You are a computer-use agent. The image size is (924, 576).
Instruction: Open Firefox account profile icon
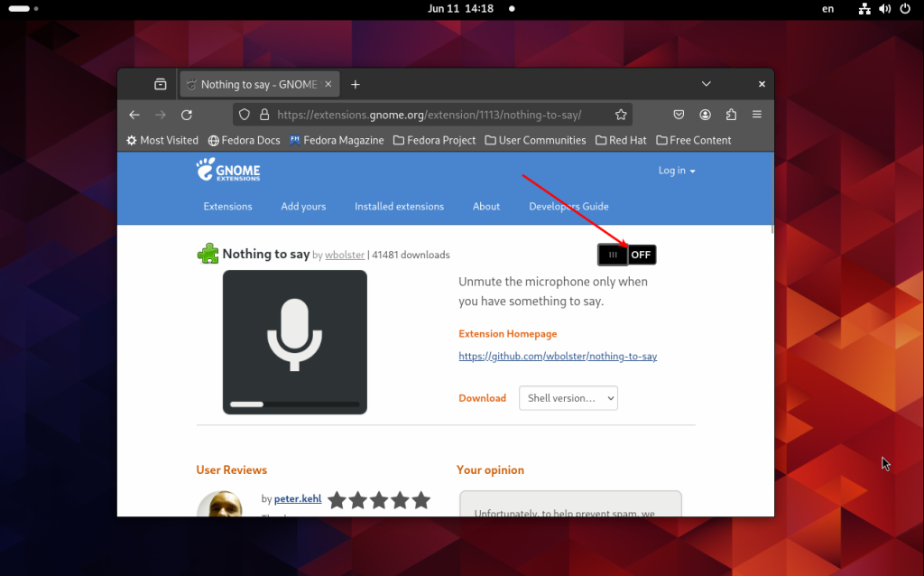tap(705, 115)
